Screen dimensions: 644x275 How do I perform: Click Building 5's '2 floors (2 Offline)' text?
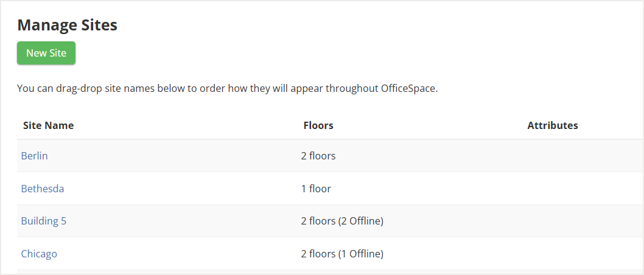(342, 221)
